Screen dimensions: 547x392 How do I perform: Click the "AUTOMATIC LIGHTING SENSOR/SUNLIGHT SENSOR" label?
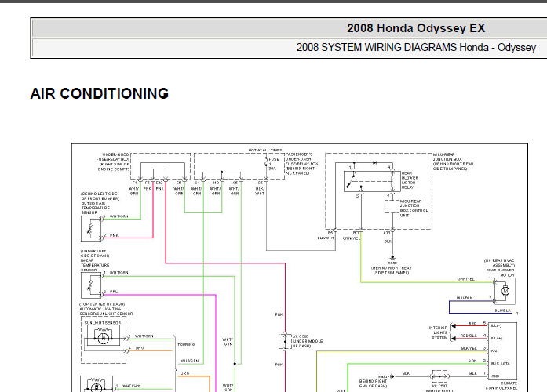[x=106, y=311]
